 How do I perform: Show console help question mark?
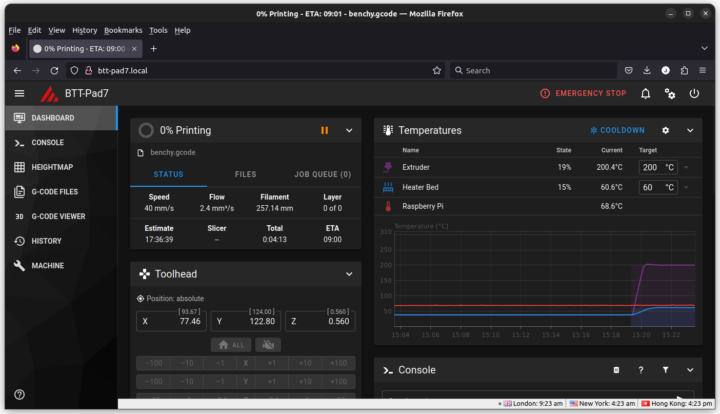pos(641,370)
